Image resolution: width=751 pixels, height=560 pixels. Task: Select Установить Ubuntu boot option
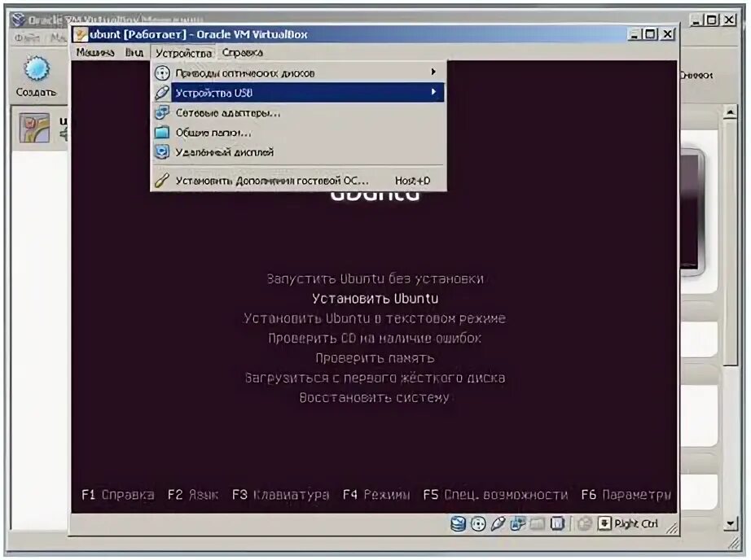(375, 299)
